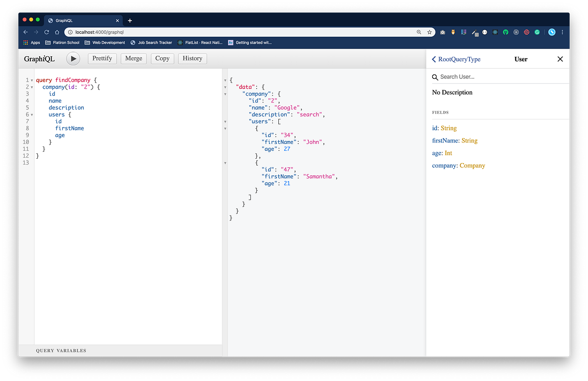This screenshot has width=588, height=381.
Task: Open the Company type link in the docs
Action: click(472, 166)
